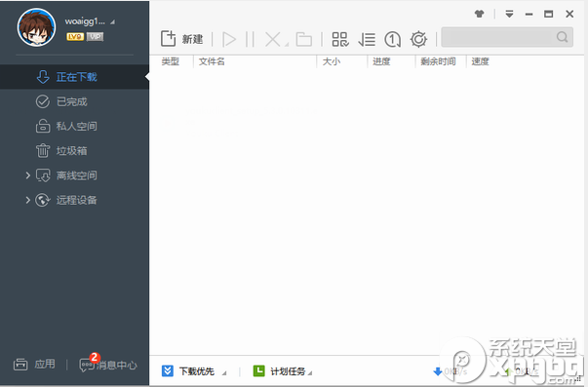The image size is (588, 387).
Task: Click the magnifier search icon
Action: tap(562, 37)
